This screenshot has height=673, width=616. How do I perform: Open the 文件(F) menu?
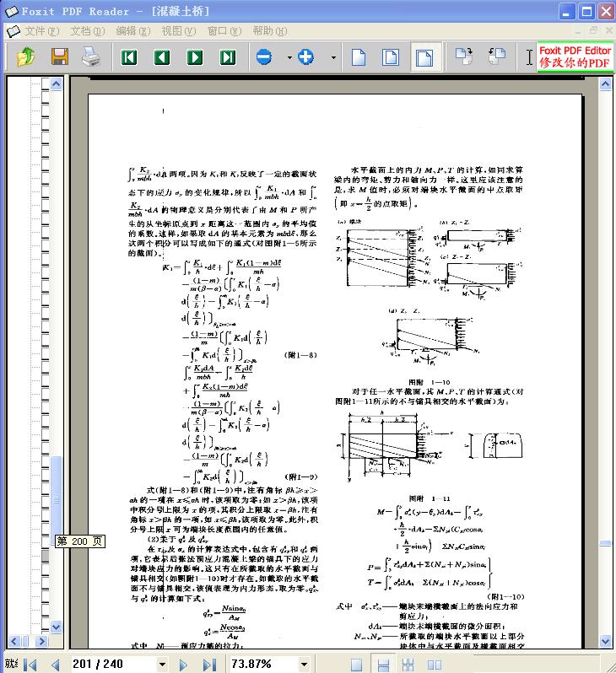41,31
